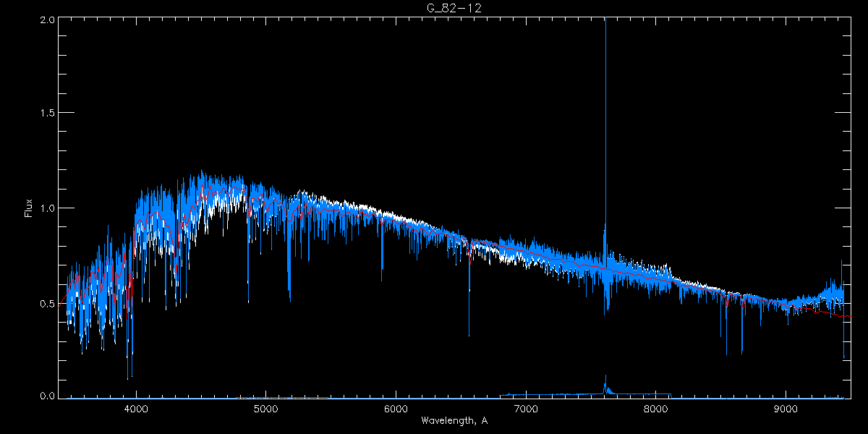Select the 9000 wavelength tick label

coord(786,409)
